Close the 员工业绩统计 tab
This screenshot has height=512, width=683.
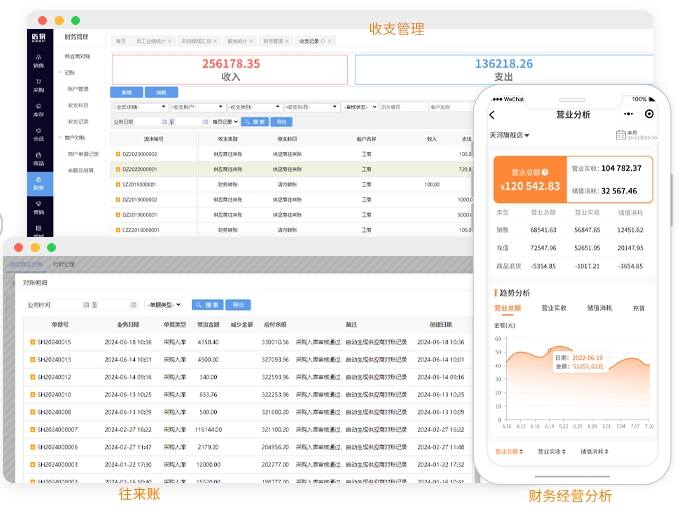169,41
